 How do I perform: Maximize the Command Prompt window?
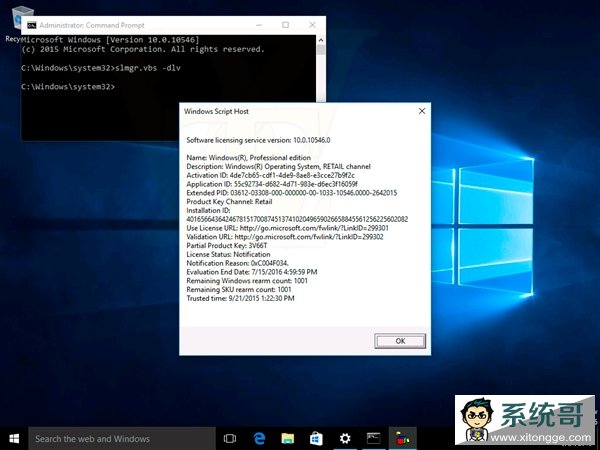[285, 25]
